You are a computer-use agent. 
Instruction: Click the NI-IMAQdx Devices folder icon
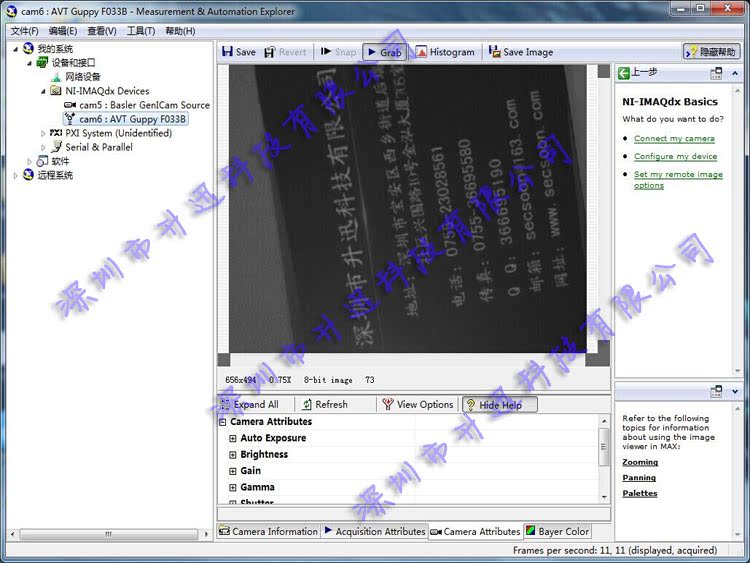56,90
